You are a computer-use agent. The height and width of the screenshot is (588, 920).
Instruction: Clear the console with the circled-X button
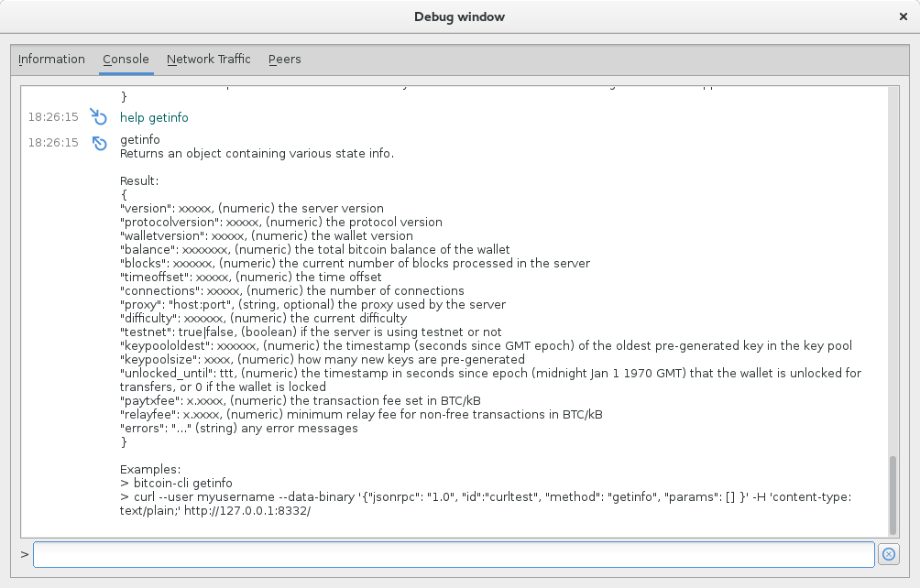[889, 554]
